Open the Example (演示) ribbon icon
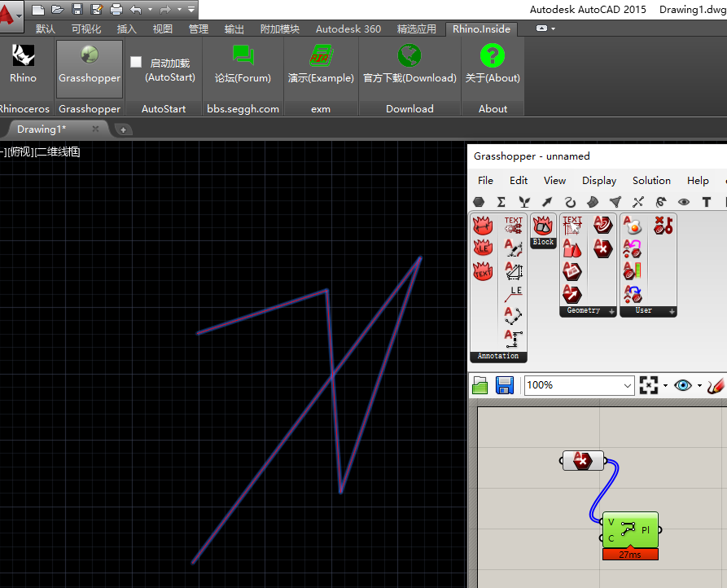This screenshot has width=727, height=588. [x=321, y=55]
